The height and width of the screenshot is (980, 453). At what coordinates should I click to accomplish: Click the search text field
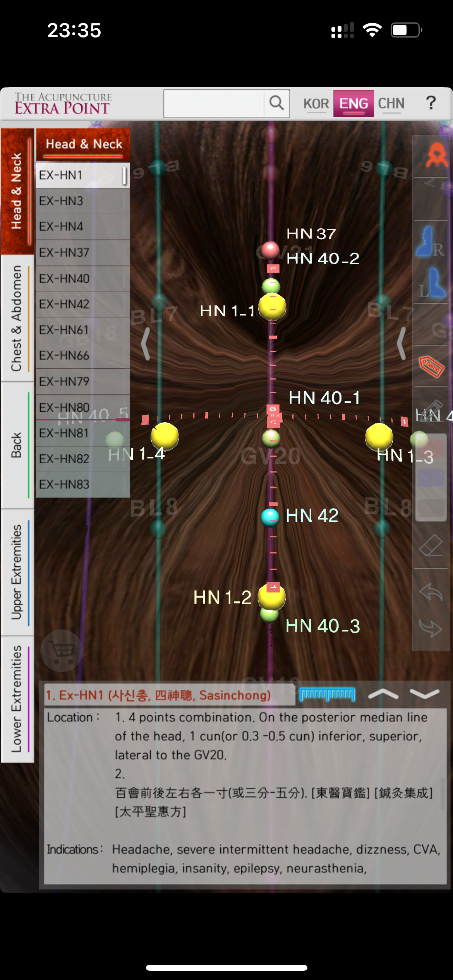click(214, 103)
